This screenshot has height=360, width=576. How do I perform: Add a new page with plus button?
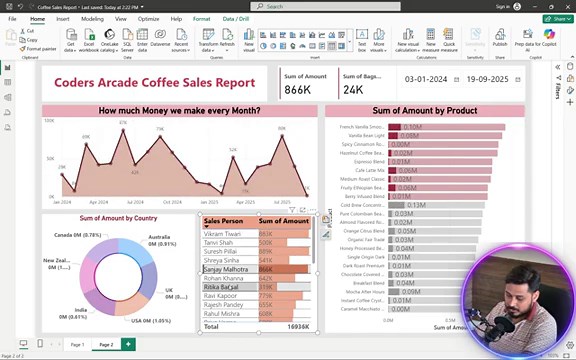tap(128, 344)
